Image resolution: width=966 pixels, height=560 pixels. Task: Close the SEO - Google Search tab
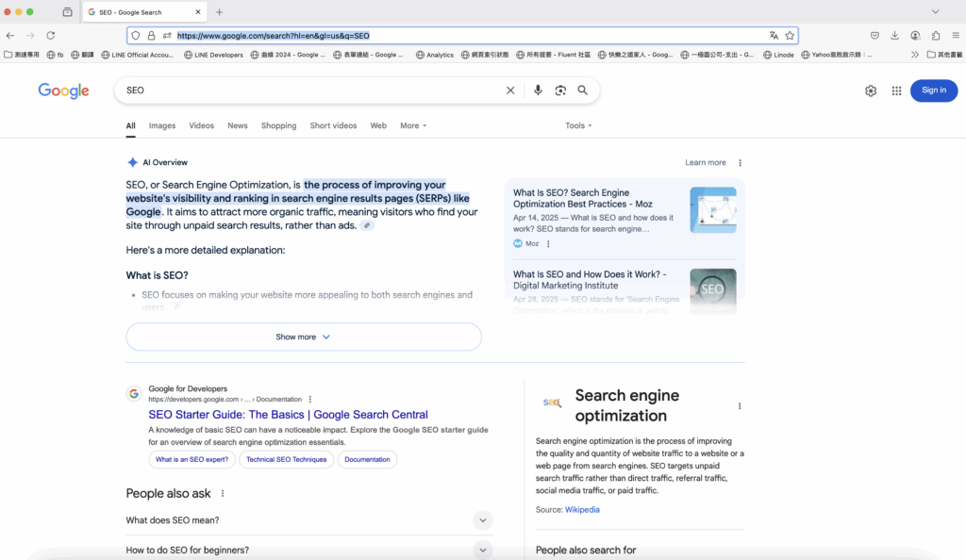[x=198, y=11]
